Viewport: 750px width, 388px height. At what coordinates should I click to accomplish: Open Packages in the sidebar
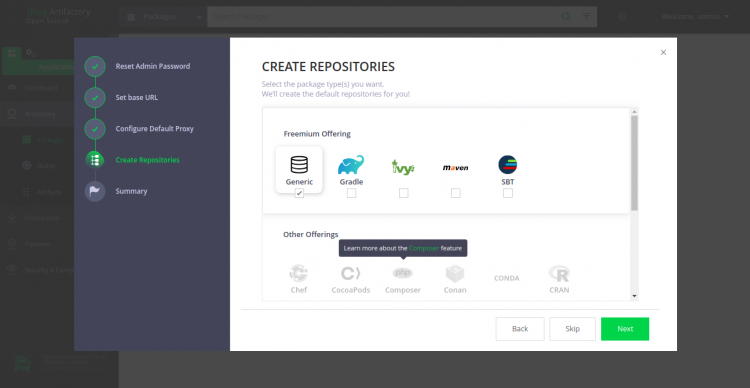click(x=50, y=140)
